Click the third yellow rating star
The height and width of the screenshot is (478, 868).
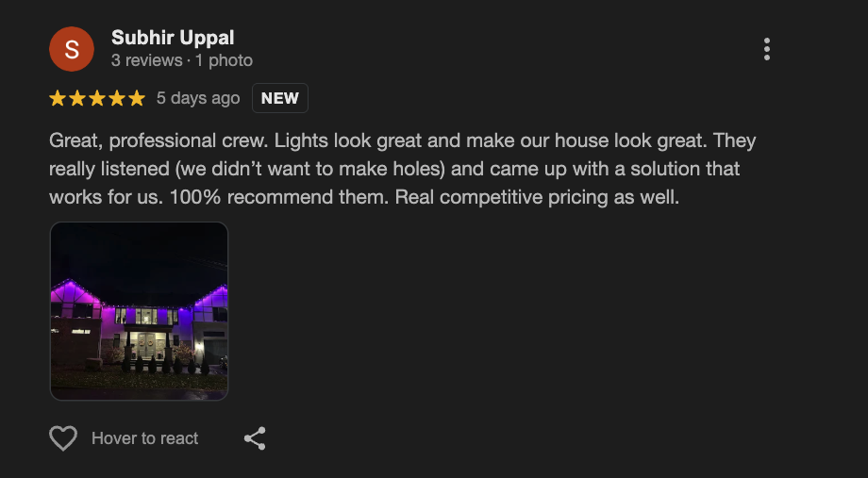(x=97, y=98)
